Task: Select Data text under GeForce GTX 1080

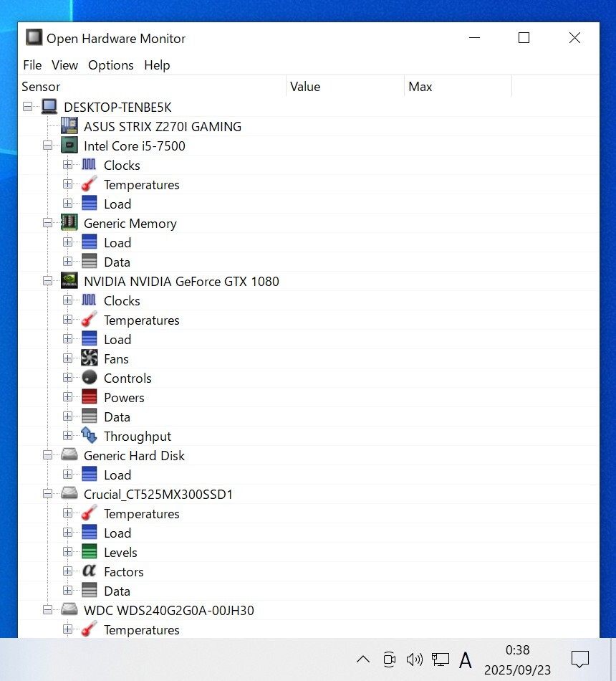Action: point(117,417)
